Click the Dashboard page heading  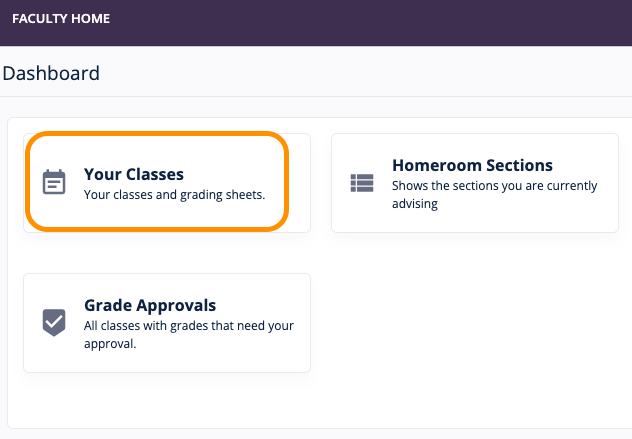[x=51, y=73]
